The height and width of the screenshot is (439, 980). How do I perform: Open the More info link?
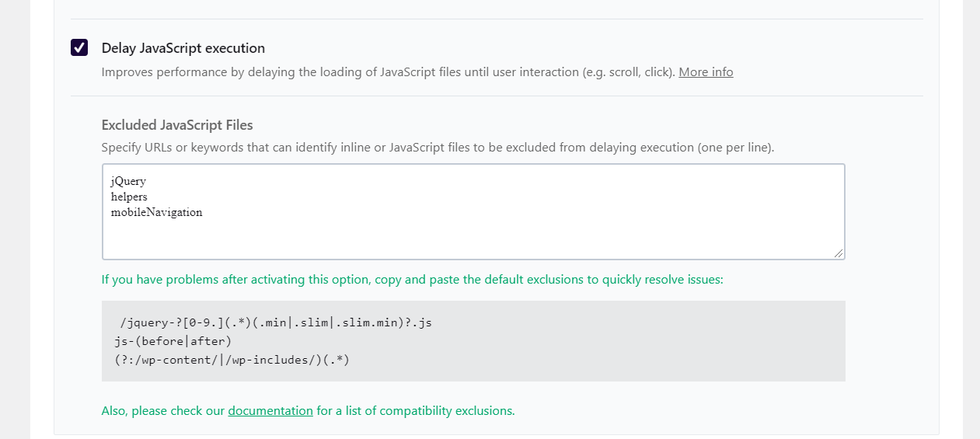click(706, 72)
